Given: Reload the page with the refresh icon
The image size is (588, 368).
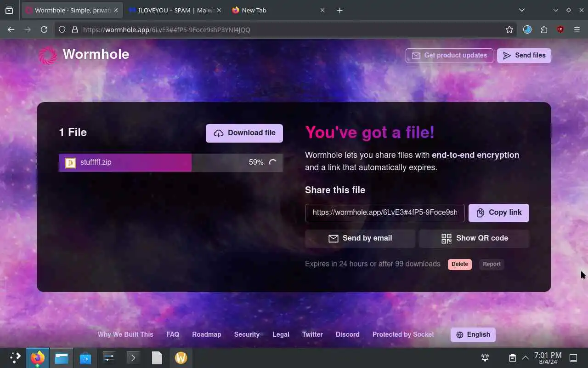Looking at the screenshot, I should click(x=44, y=29).
